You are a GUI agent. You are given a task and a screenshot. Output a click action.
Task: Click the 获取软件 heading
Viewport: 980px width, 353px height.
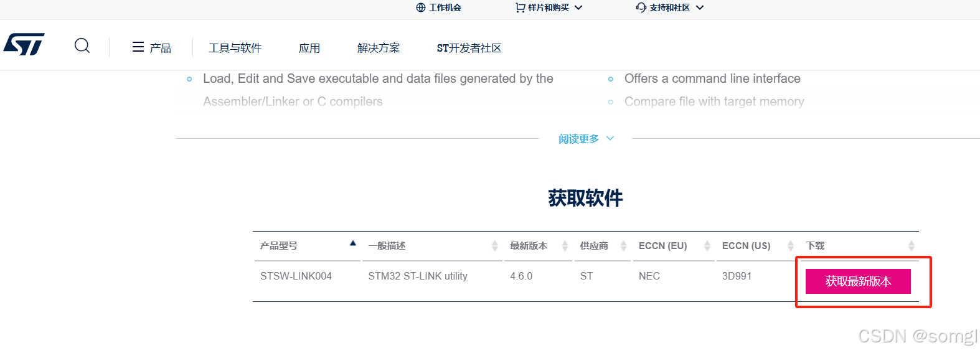(x=585, y=198)
